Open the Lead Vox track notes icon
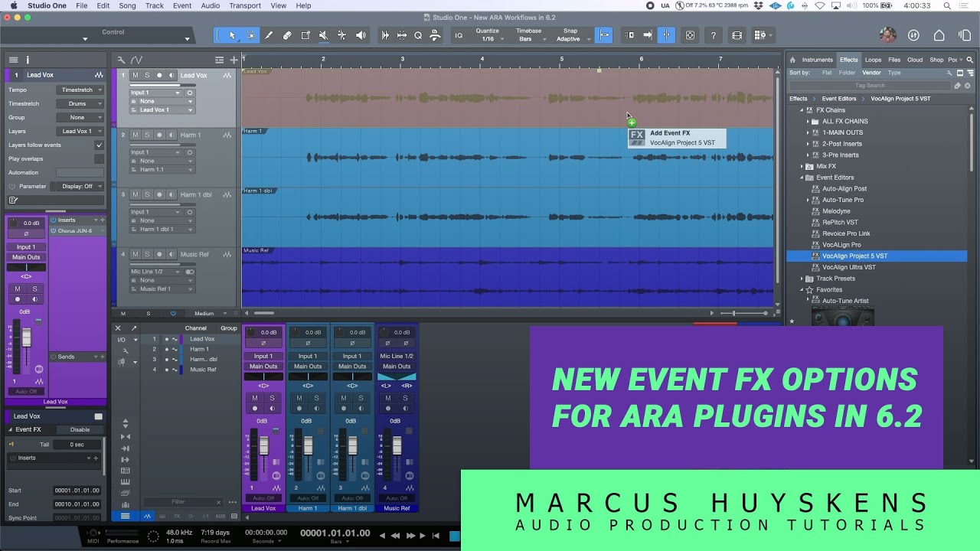 tap(13, 201)
